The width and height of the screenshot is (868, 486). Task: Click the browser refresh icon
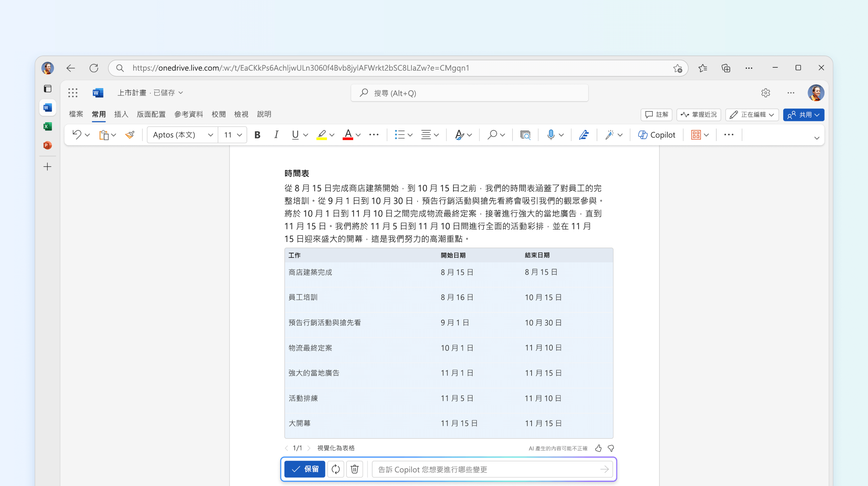tap(94, 68)
